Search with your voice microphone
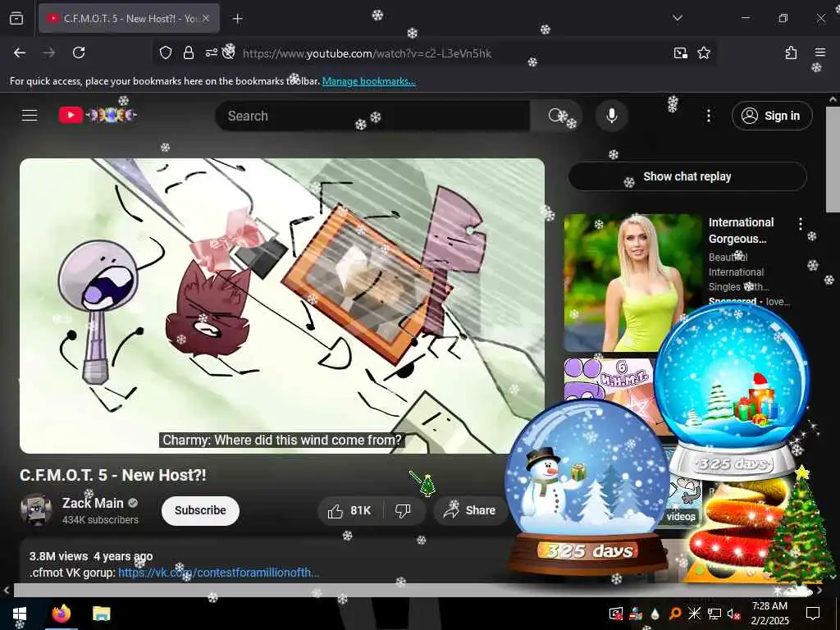Screen dimensions: 840x630 pos(611,116)
